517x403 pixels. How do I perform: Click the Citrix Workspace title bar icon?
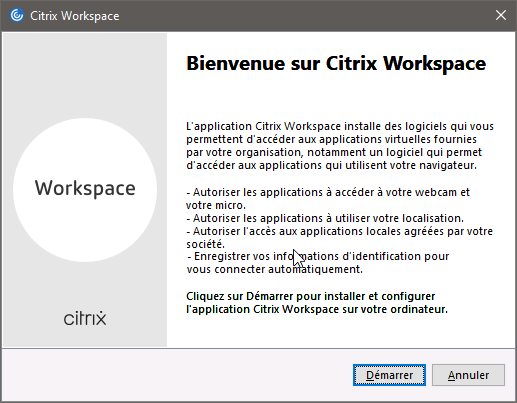pyautogui.click(x=17, y=15)
